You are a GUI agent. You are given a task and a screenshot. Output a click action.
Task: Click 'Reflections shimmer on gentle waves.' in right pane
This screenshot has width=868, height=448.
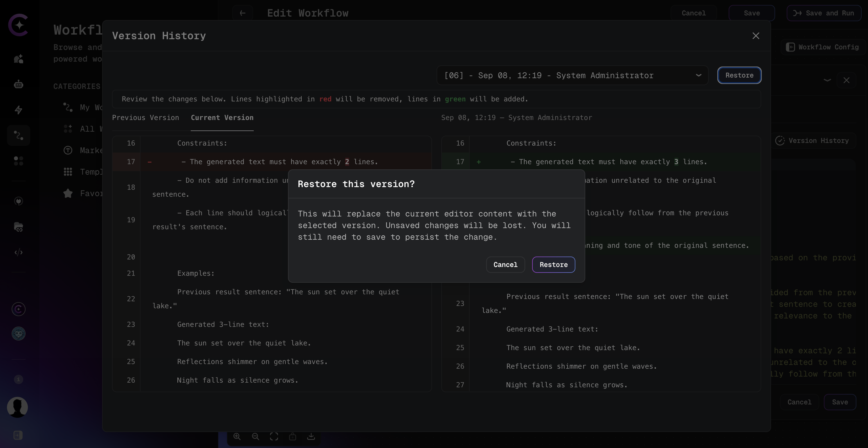(x=581, y=366)
